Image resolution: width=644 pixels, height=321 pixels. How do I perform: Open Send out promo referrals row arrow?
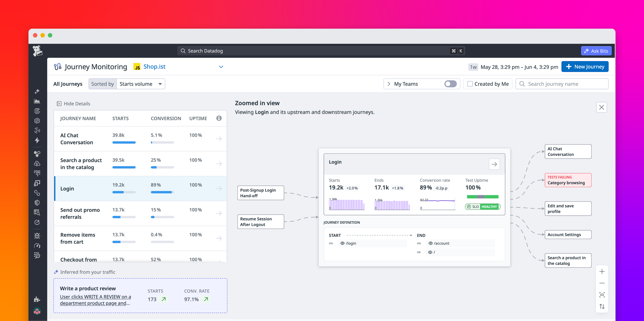pyautogui.click(x=219, y=213)
